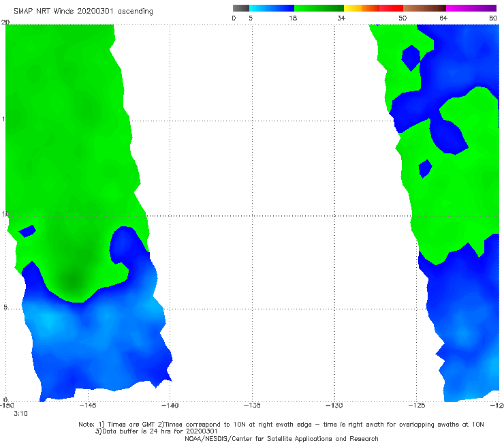
Task: Click the note "3)Data buffer is 24 hrs for 20200301"
Action: [156, 431]
